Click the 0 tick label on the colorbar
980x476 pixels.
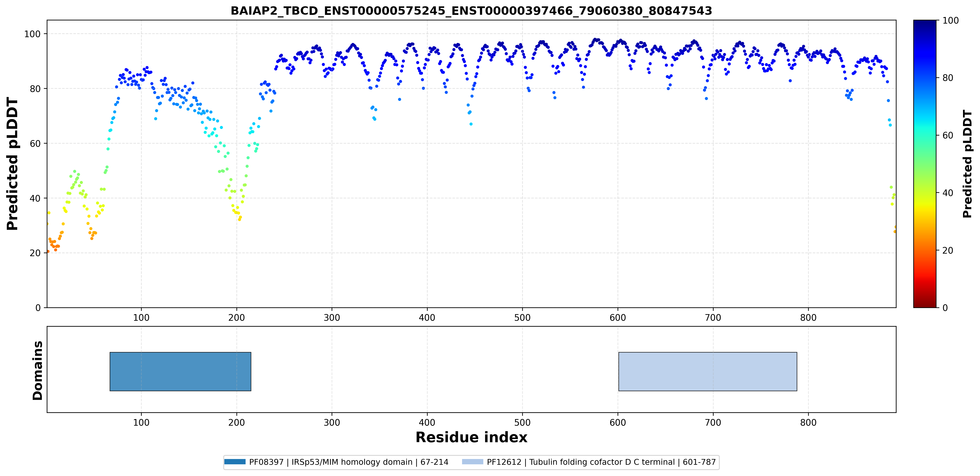pos(945,308)
